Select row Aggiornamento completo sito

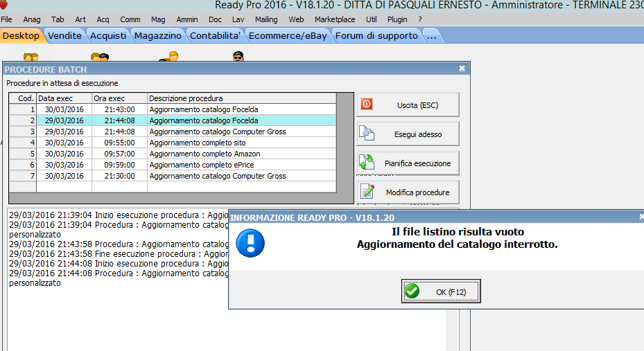(x=173, y=143)
